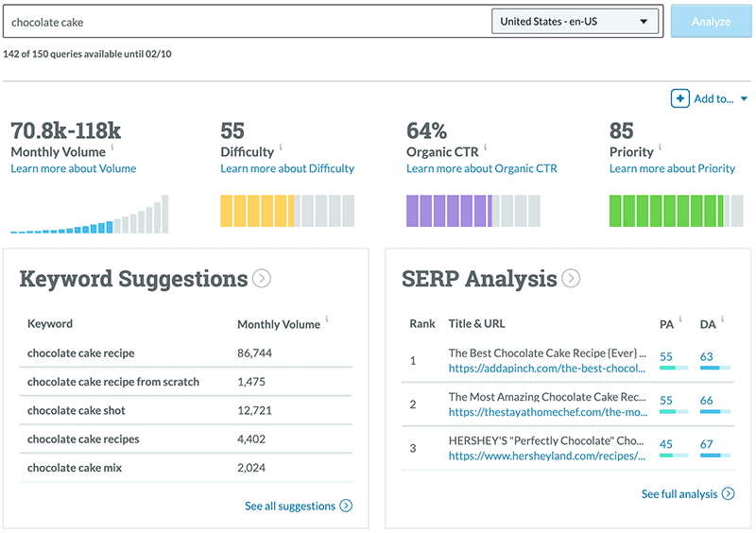Click the info icon next to Monthly Volume metric

[112, 146]
